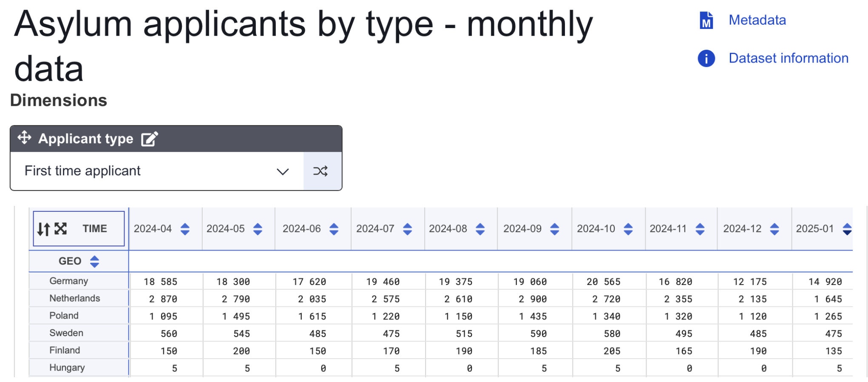Click the 2024-04 column header text
868x382 pixels.
(x=153, y=228)
